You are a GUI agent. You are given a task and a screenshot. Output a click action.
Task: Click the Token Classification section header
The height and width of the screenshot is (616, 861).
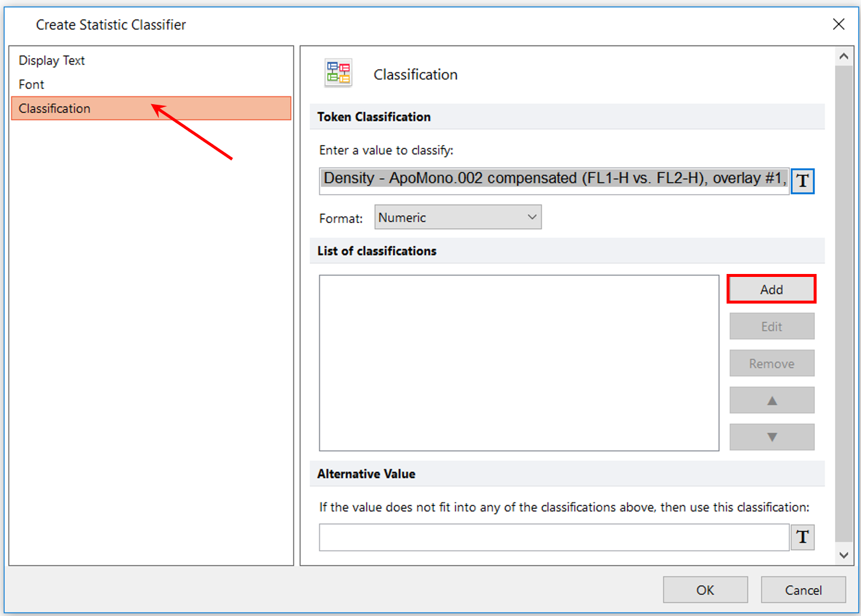coord(567,117)
